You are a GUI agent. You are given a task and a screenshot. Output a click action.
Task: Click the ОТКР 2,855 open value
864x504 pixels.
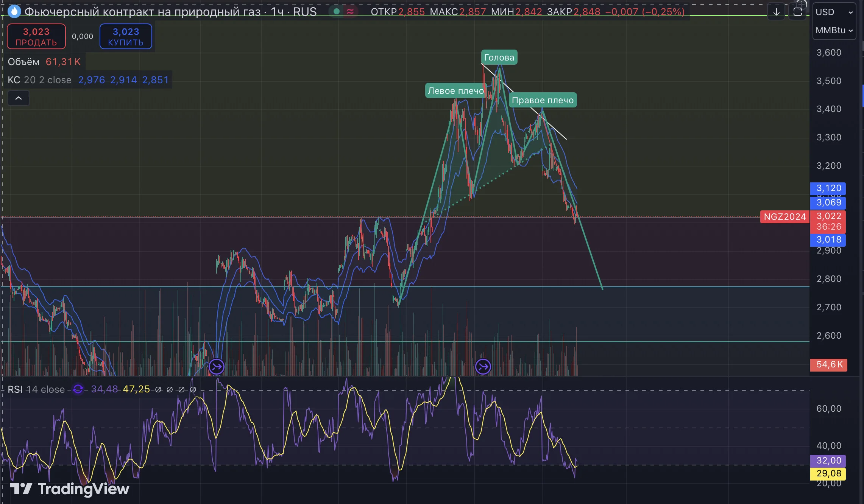coord(398,12)
